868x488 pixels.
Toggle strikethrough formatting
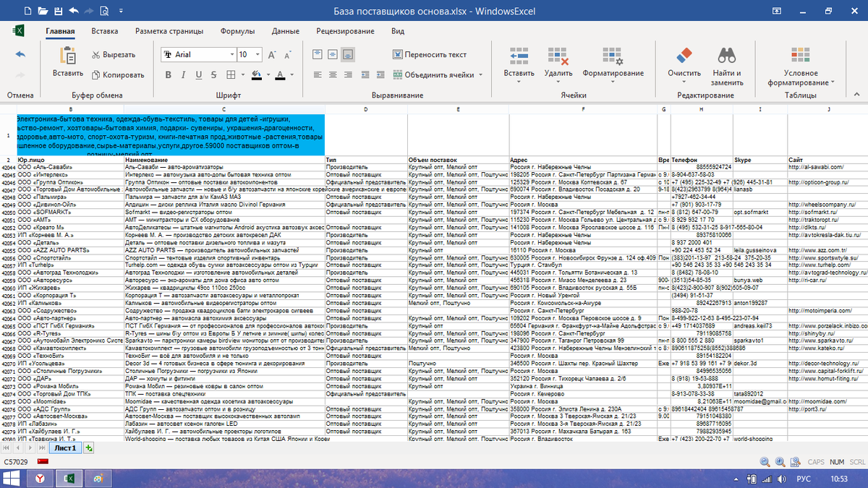214,74
